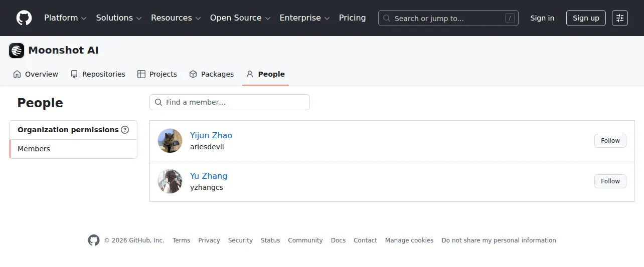
Task: Click Sign in
Action: tap(542, 18)
